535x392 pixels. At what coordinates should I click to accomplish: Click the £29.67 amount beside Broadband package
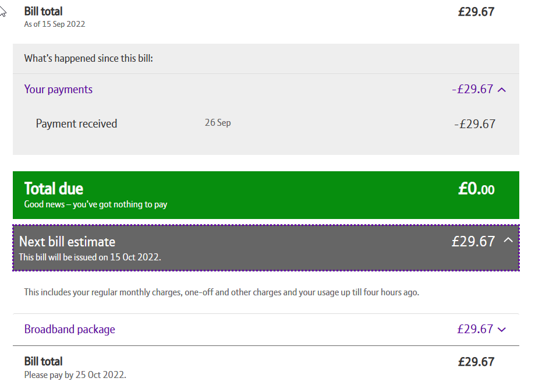[475, 329]
